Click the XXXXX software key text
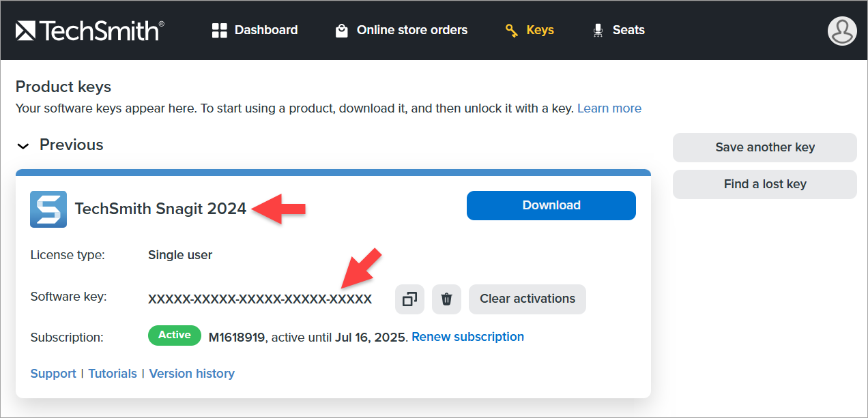Screen dimensions: 868x418 (260, 299)
